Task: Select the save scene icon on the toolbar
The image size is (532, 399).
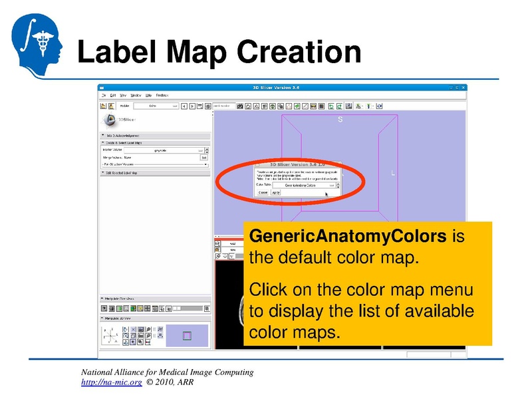Action: (111, 106)
